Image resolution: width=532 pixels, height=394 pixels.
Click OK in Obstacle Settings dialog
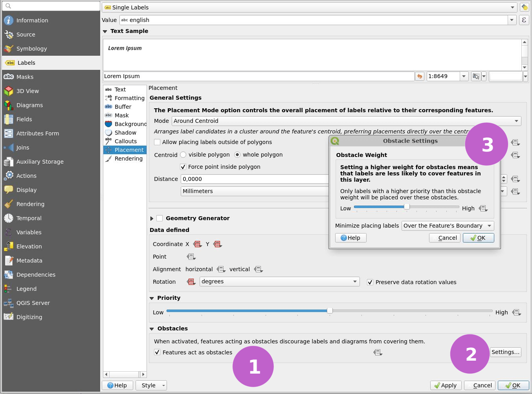pyautogui.click(x=478, y=237)
